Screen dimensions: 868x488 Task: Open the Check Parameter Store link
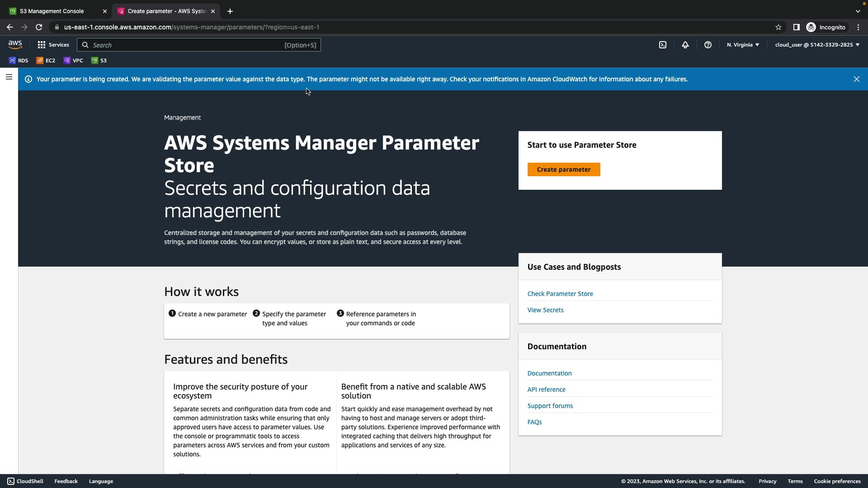point(560,294)
